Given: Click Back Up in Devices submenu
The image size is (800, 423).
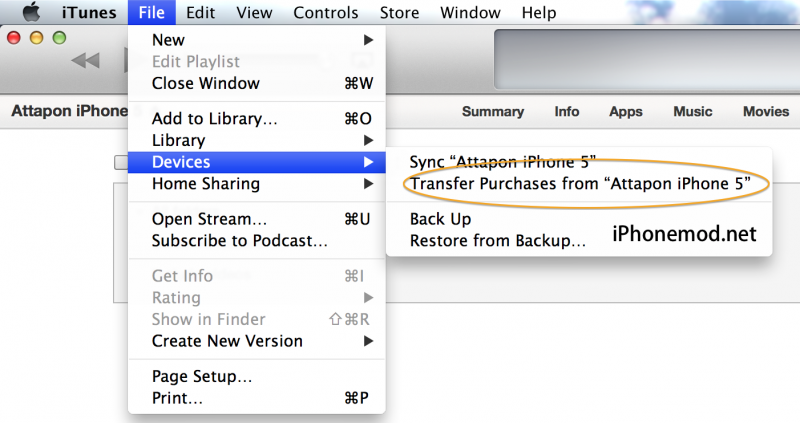Looking at the screenshot, I should [x=440, y=219].
